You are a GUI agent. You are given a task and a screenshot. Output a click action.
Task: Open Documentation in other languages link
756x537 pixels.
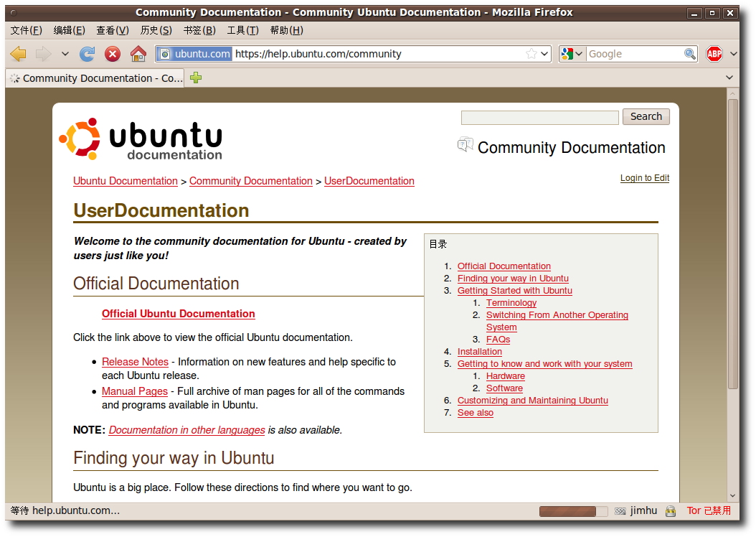click(187, 430)
